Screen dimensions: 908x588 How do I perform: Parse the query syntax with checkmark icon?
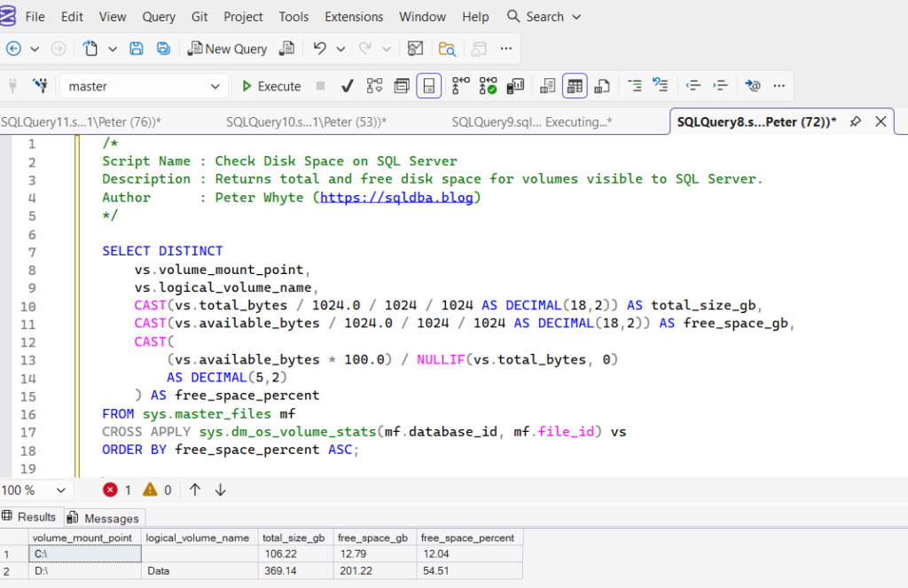click(347, 85)
